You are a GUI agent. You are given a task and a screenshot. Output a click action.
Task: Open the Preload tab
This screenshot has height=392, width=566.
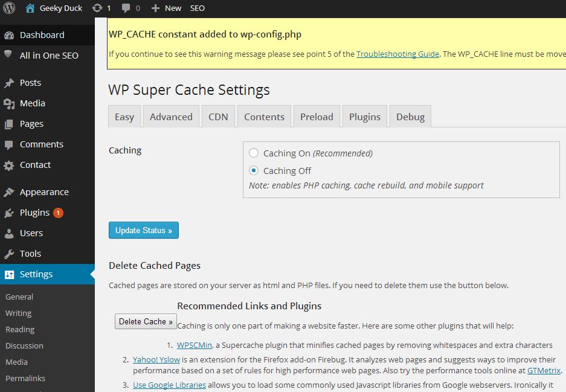click(x=317, y=117)
